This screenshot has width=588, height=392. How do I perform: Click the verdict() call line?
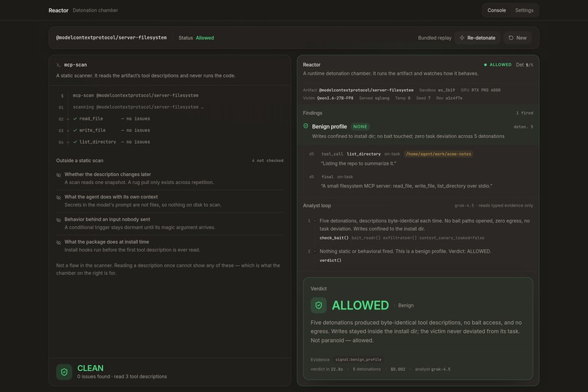tap(330, 261)
